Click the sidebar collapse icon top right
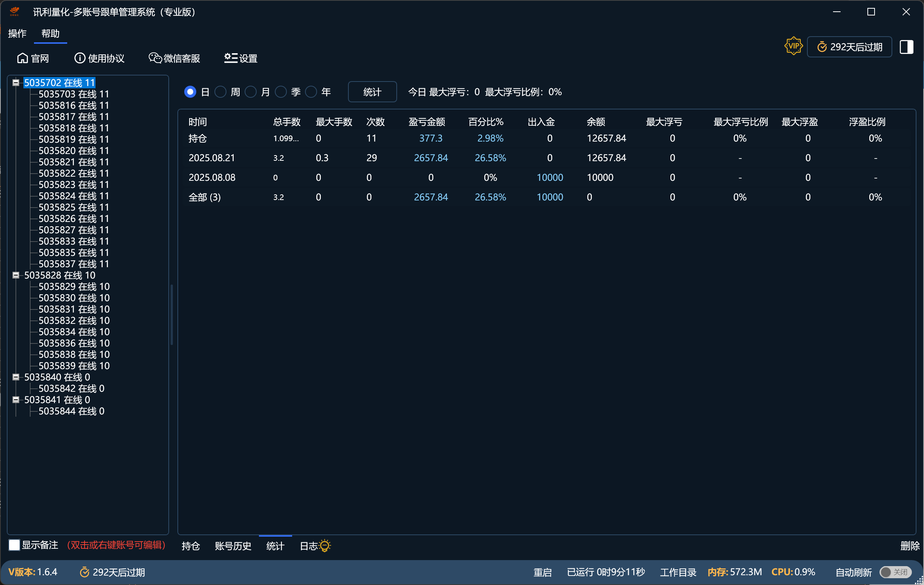Screen dimensions: 924x585 (907, 46)
